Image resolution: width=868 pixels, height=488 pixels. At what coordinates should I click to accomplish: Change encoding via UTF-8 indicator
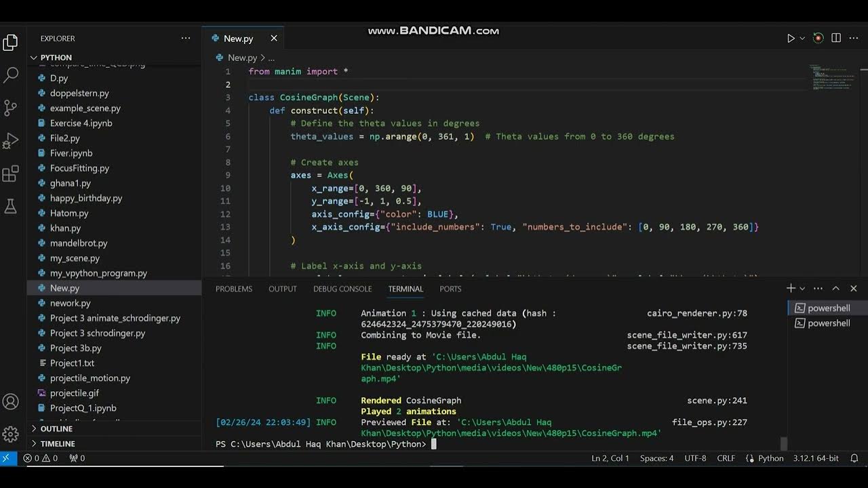pyautogui.click(x=695, y=458)
